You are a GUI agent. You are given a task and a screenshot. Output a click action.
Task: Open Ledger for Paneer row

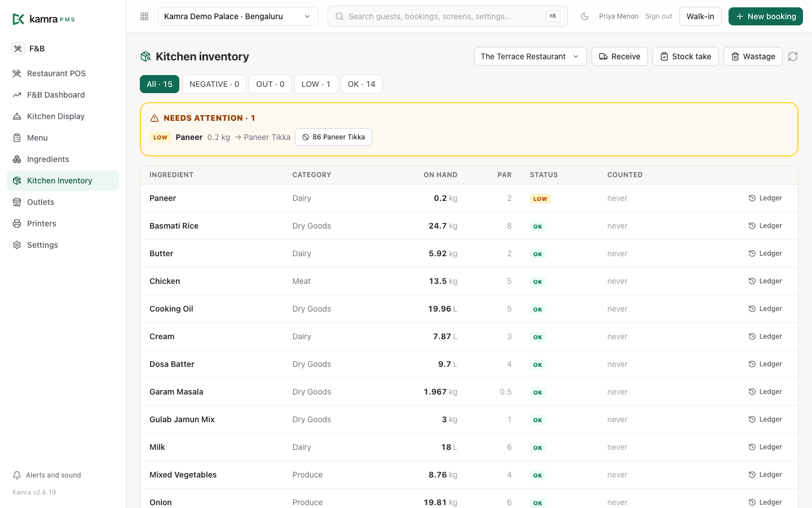765,198
